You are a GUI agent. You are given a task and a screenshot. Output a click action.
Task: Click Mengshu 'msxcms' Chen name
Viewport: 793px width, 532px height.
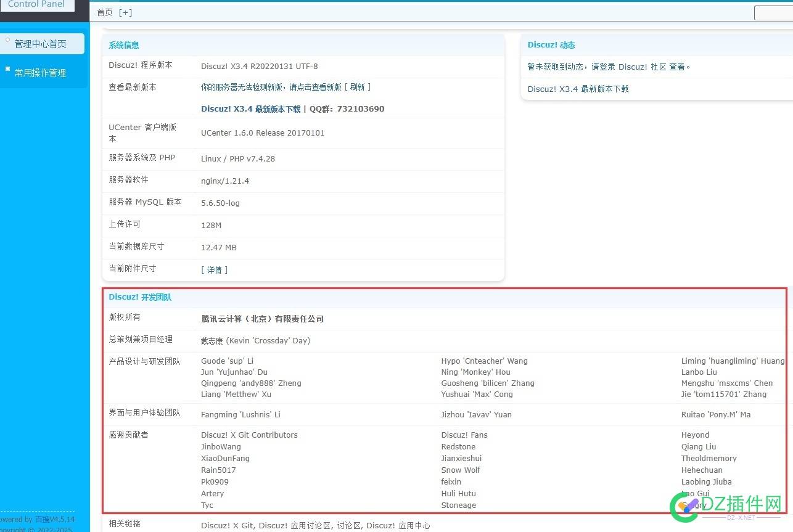[x=726, y=383]
